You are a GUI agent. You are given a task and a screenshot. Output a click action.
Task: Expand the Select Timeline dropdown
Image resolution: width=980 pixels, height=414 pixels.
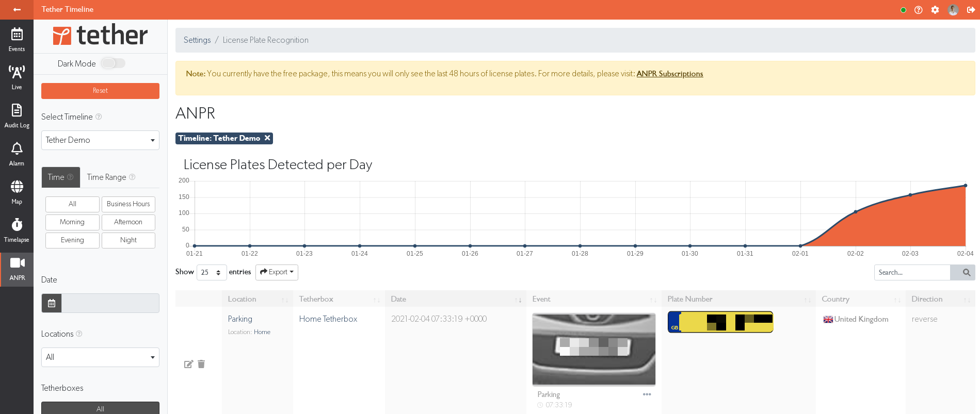click(100, 140)
